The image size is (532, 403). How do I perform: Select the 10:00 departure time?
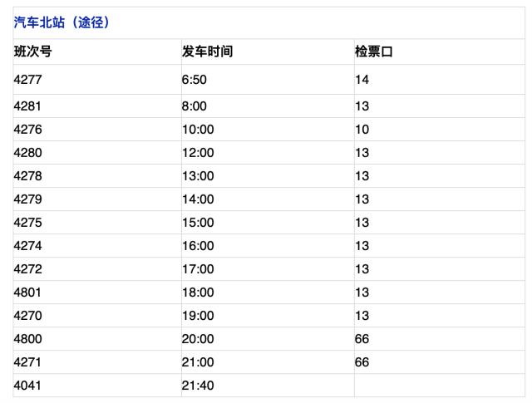(x=198, y=130)
